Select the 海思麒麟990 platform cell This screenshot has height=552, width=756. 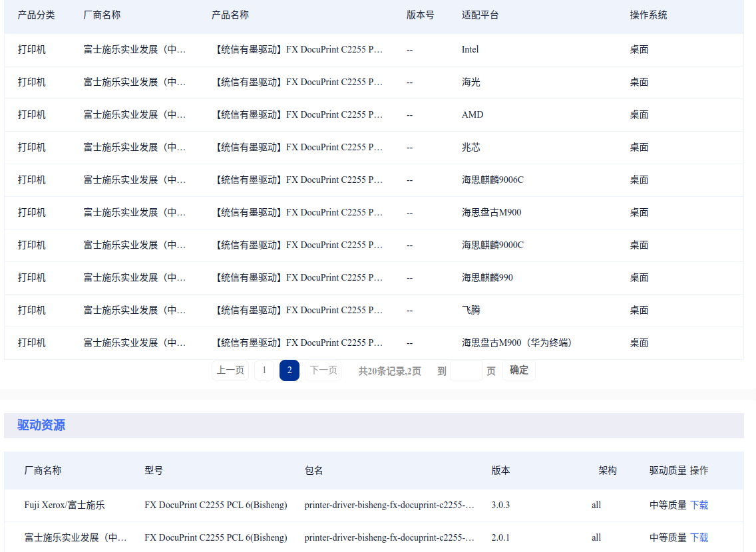tap(487, 277)
